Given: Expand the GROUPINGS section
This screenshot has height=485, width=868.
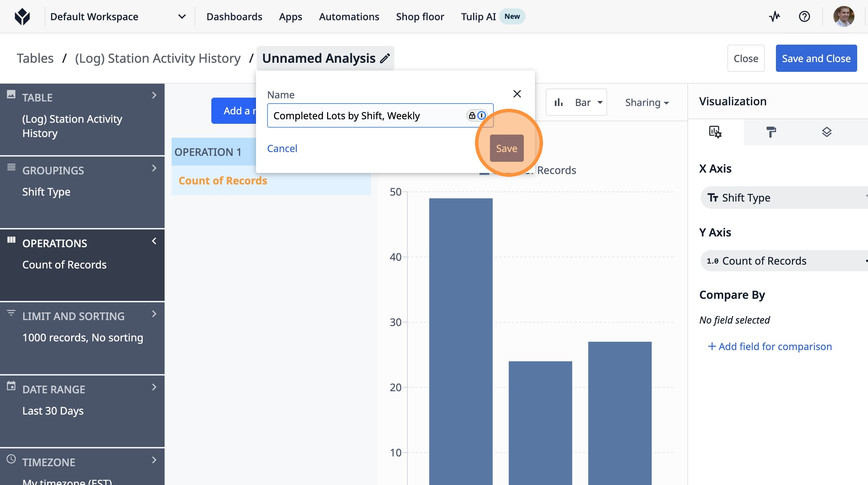Looking at the screenshot, I should tap(154, 168).
